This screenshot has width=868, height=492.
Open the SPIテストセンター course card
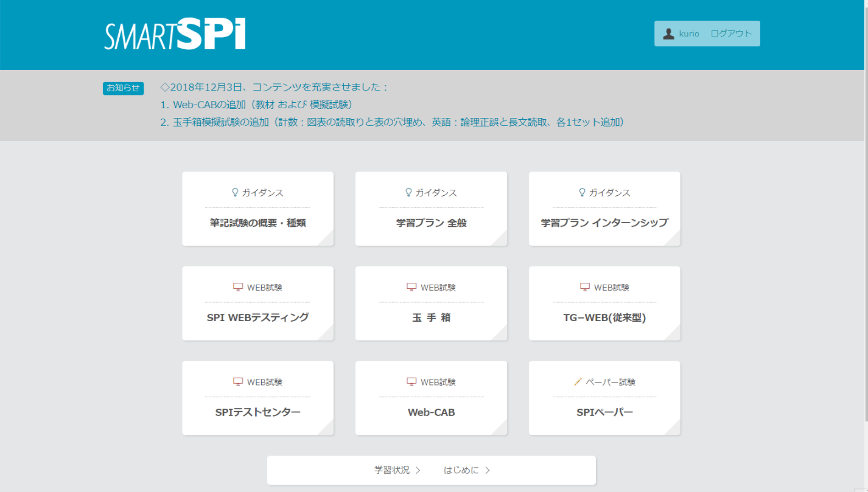[257, 398]
